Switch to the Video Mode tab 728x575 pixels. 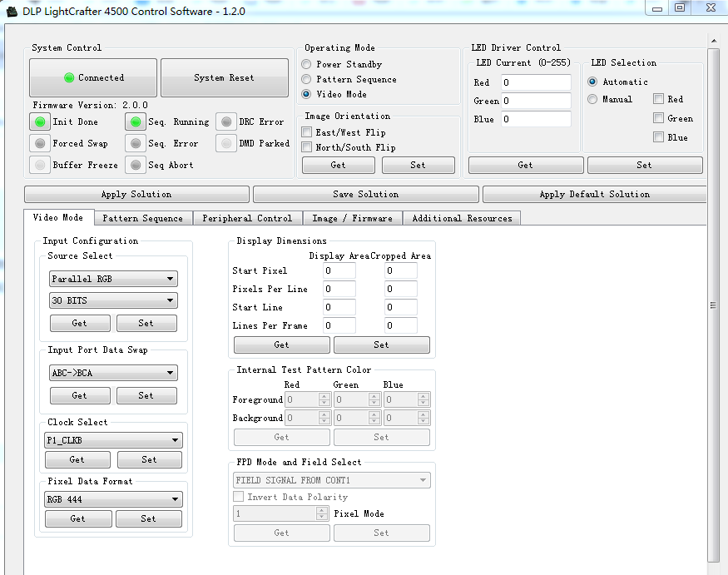(58, 217)
